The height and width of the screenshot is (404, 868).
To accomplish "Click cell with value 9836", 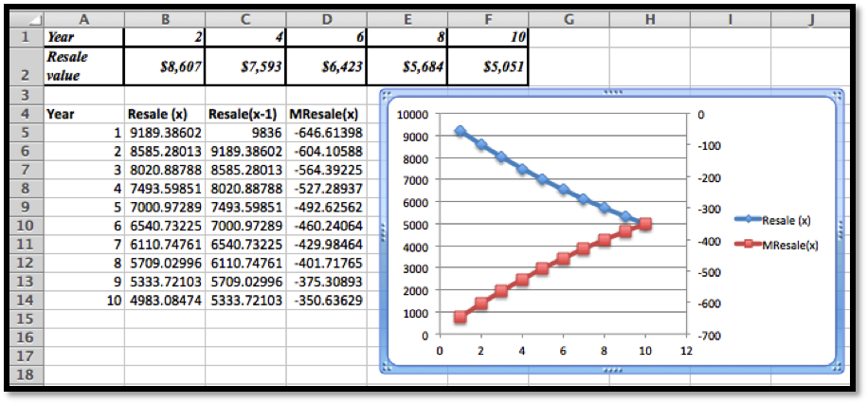I will point(244,132).
